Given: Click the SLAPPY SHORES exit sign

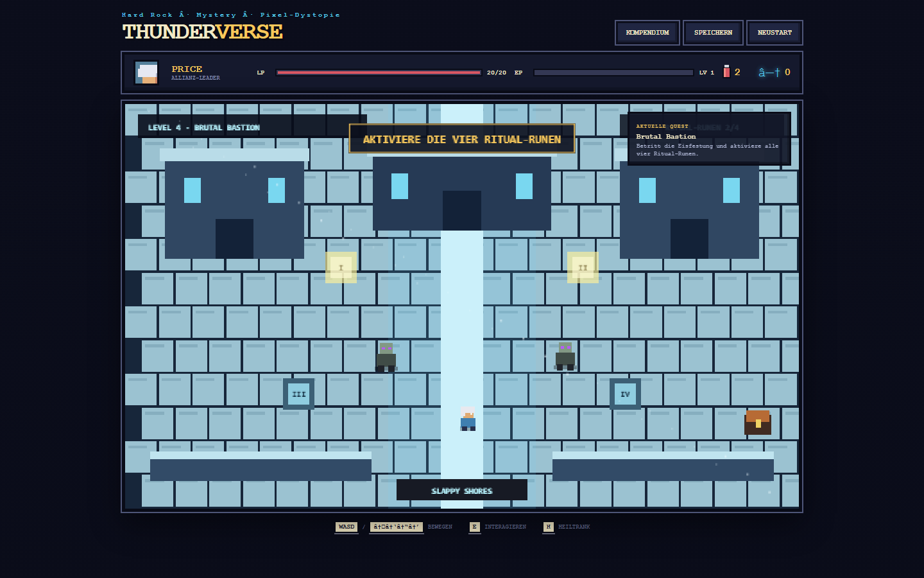Looking at the screenshot, I should (x=462, y=490).
